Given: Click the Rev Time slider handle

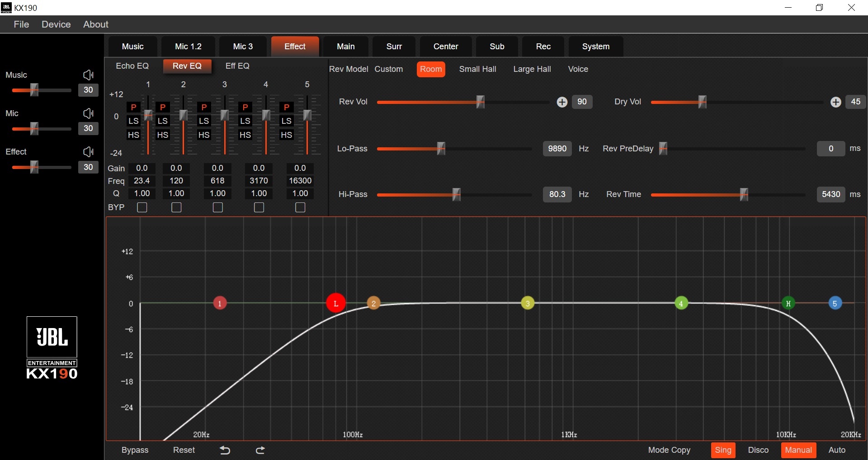Looking at the screenshot, I should [x=744, y=195].
